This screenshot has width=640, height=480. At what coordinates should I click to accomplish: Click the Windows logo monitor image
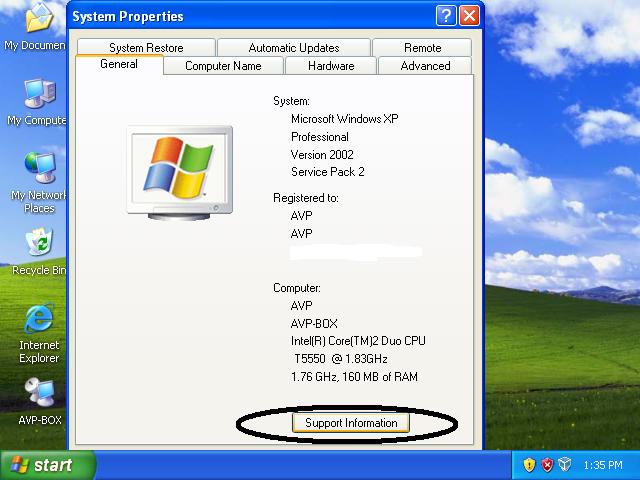(180, 173)
